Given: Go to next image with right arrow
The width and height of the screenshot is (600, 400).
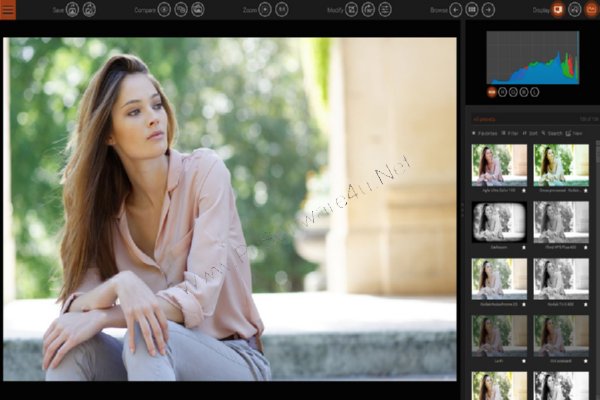Looking at the screenshot, I should click(488, 10).
